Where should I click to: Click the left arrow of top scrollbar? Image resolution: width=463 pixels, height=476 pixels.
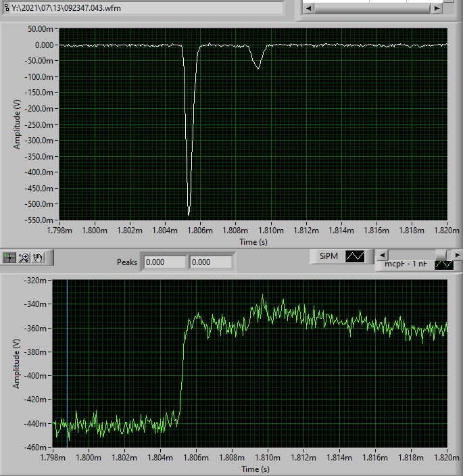click(x=308, y=8)
